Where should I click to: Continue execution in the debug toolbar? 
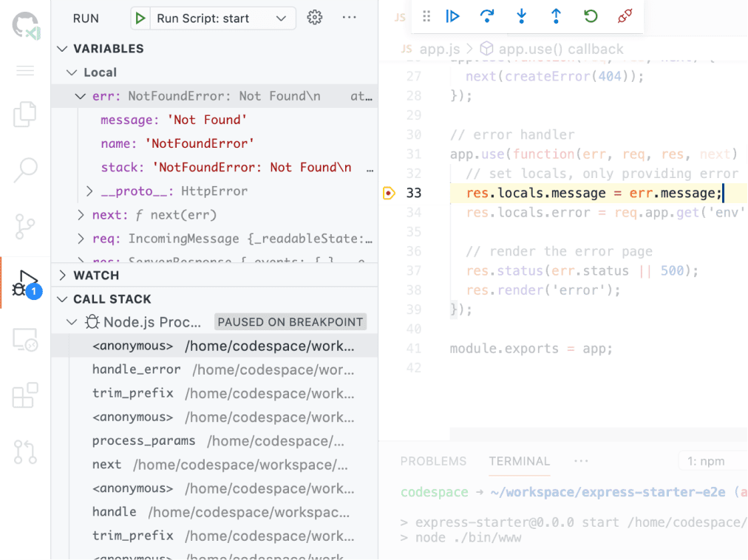[x=452, y=17]
